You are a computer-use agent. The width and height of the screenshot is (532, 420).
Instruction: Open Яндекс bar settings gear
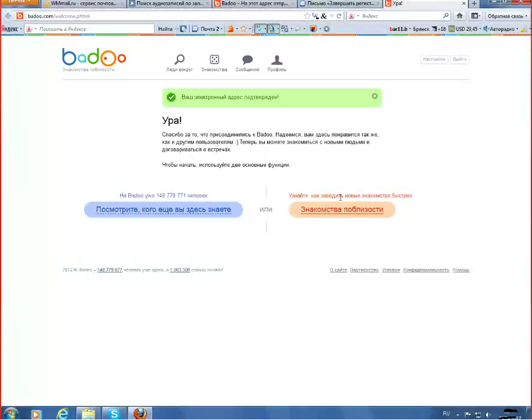pos(327,29)
